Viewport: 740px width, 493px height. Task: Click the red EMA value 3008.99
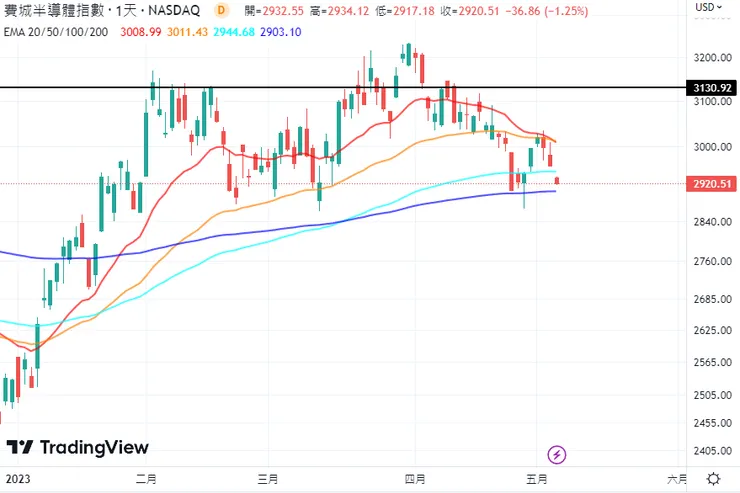141,32
